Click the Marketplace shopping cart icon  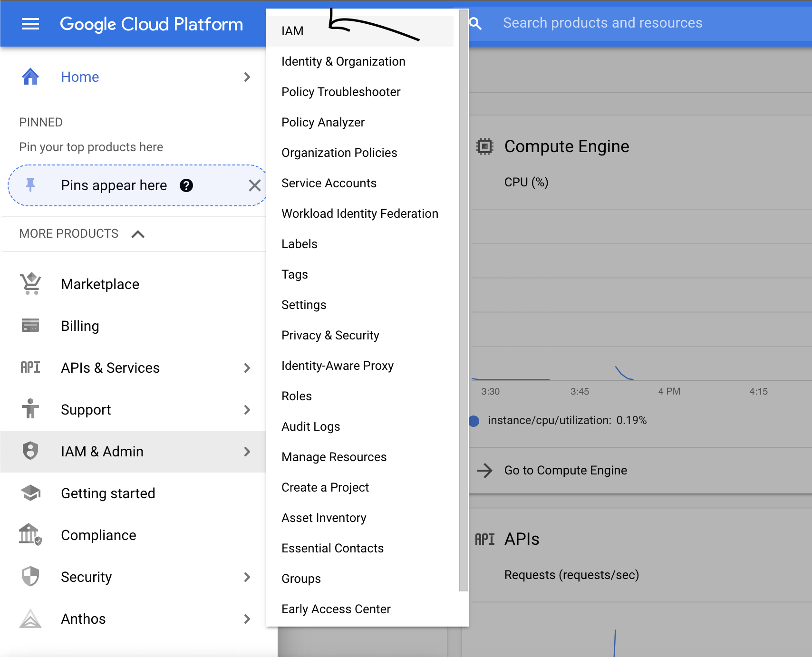click(x=30, y=284)
